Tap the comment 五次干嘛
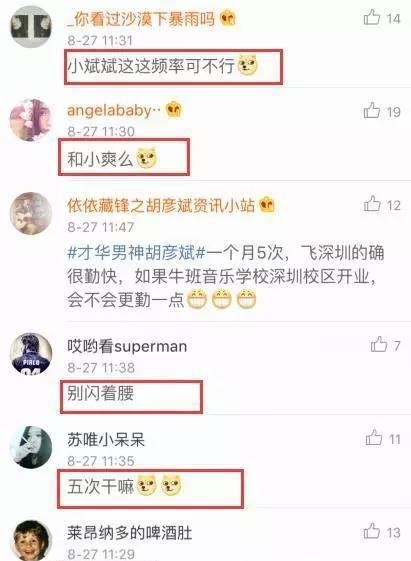Image resolution: width=411 pixels, height=561 pixels. [101, 487]
